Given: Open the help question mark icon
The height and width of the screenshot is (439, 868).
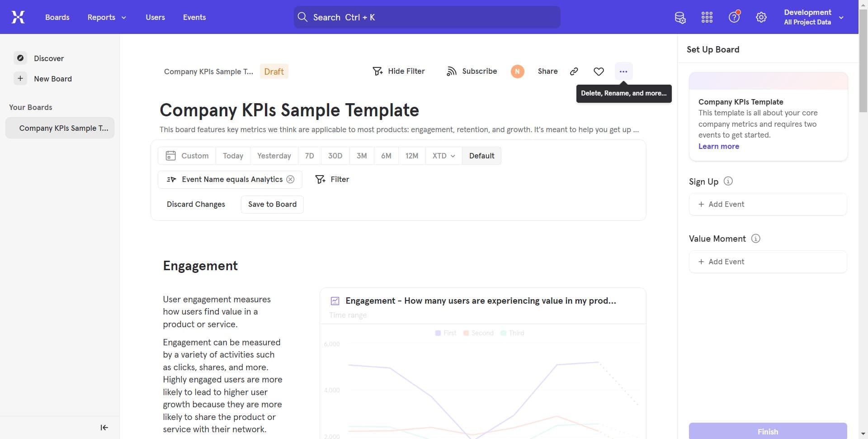Looking at the screenshot, I should 734,18.
